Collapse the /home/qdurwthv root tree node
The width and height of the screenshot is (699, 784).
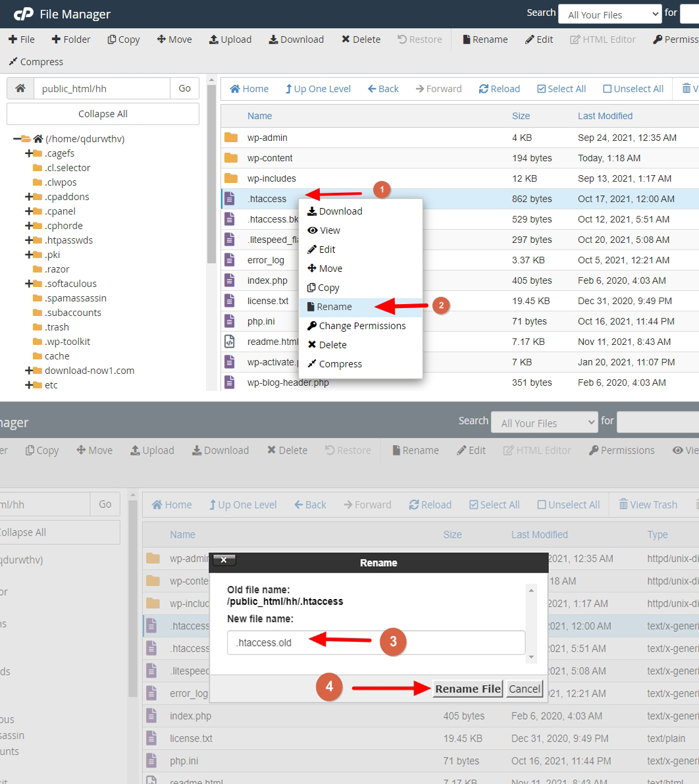pyautogui.click(x=18, y=138)
